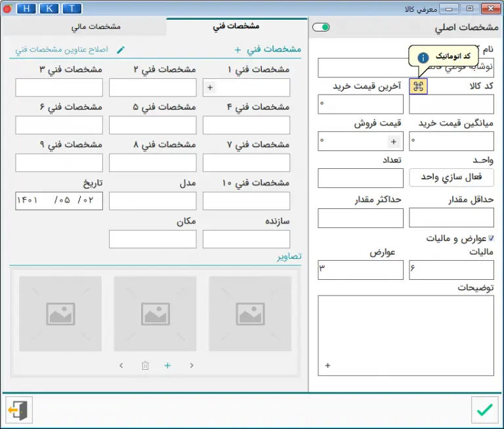
Task: Click the مشخصات فني section header text
Action: 274,49
